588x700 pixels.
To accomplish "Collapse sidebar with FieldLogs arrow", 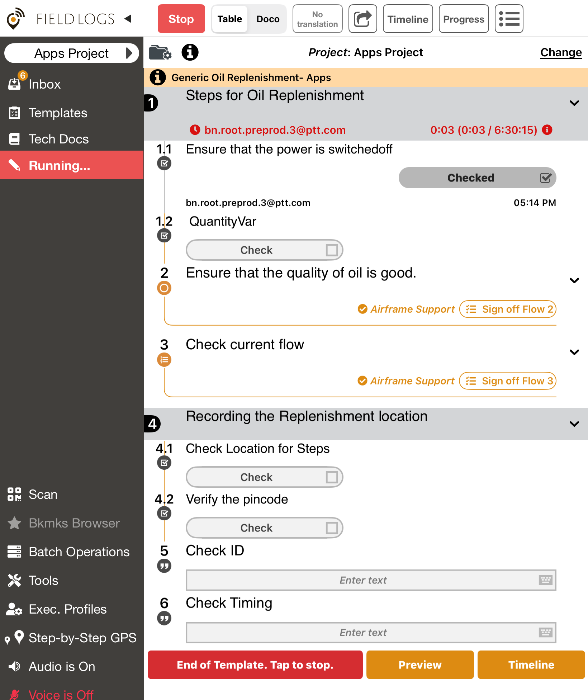I will (x=128, y=19).
